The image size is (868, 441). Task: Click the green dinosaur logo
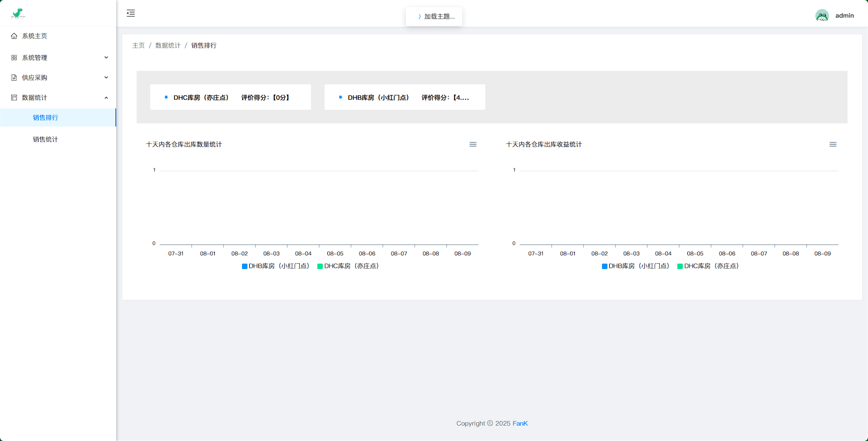click(18, 14)
